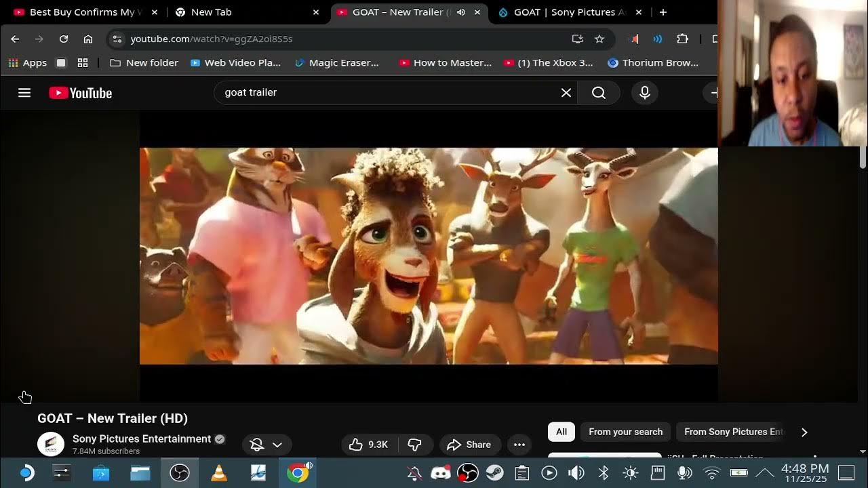Screen dimensions: 868x488
Task: Click the search magnifier icon on YouTube
Action: [x=599, y=92]
